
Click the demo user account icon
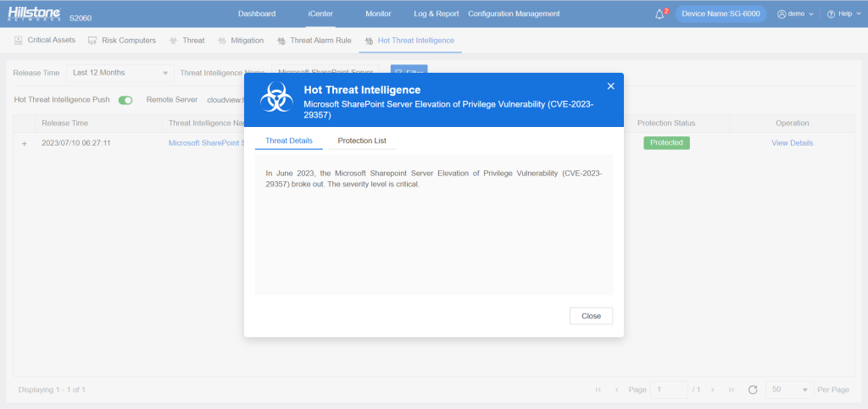[x=782, y=14]
